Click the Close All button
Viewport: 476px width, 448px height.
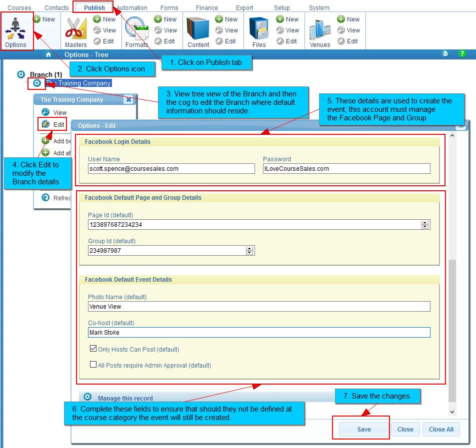click(441, 429)
